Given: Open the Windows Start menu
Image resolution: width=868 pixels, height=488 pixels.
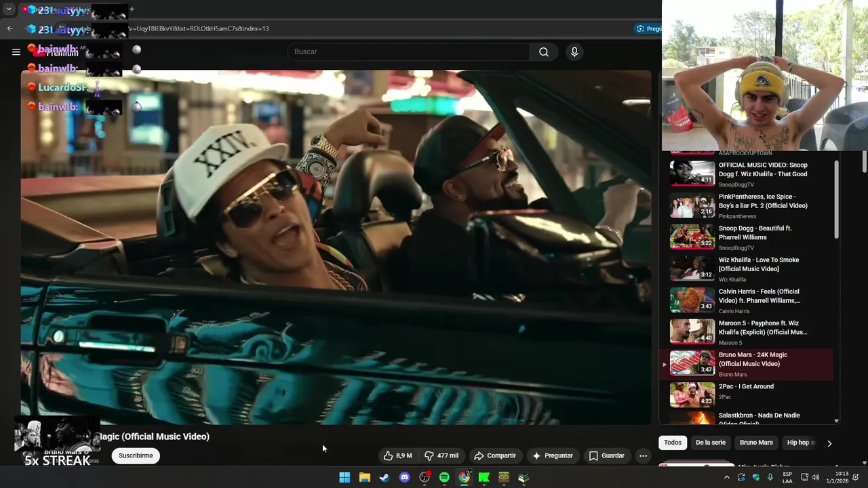Looking at the screenshot, I should click(x=344, y=477).
